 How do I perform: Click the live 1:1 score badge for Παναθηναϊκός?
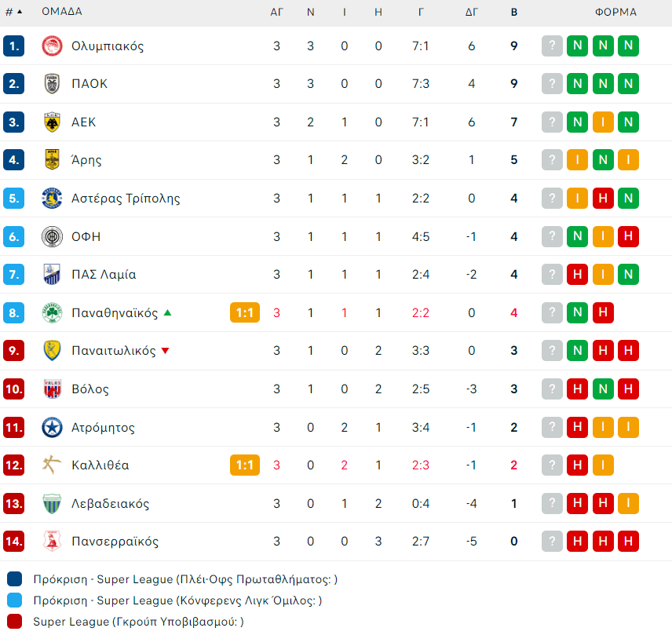pyautogui.click(x=244, y=313)
